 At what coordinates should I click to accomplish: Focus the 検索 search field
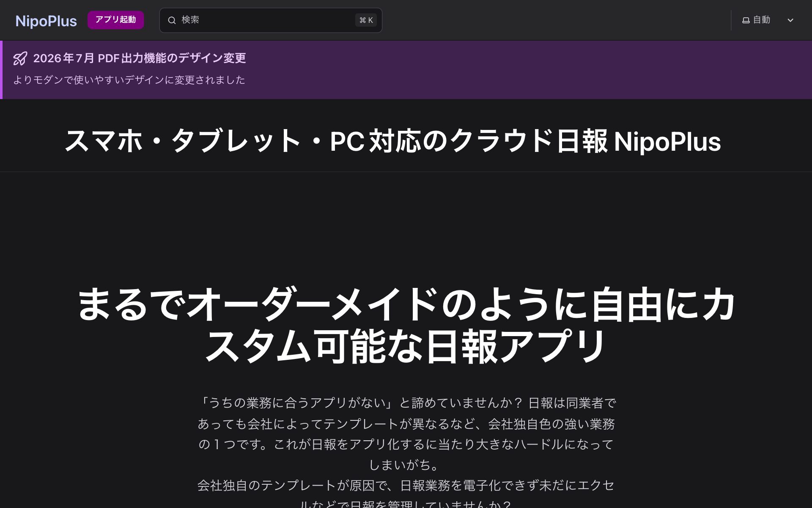(x=271, y=20)
